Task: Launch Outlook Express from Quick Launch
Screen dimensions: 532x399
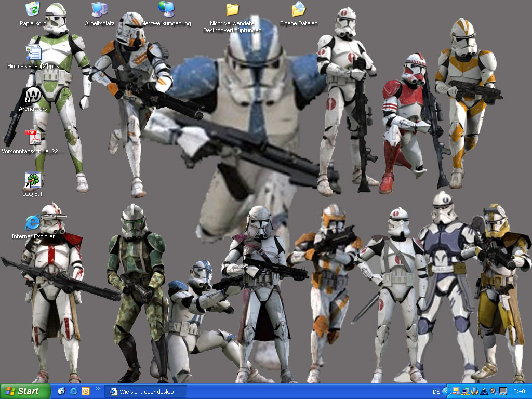Action: point(61,391)
